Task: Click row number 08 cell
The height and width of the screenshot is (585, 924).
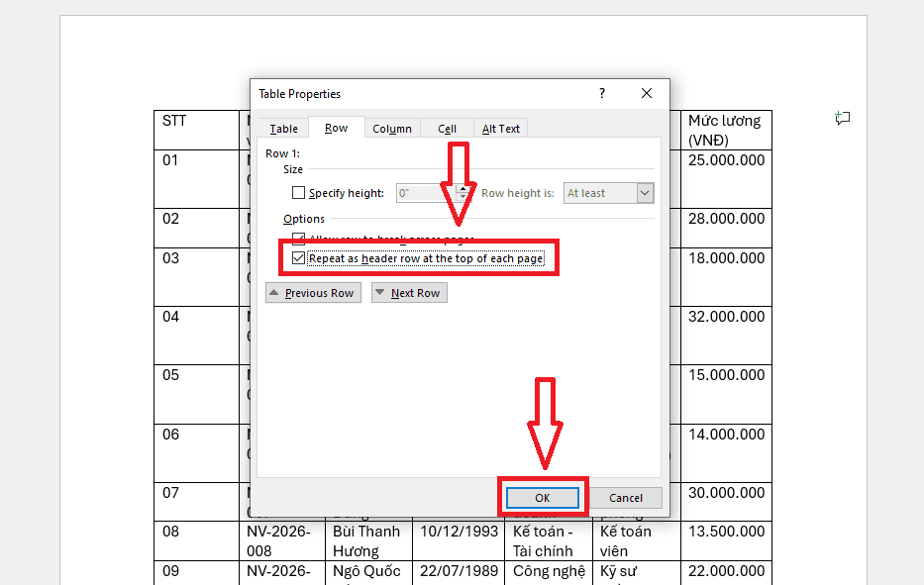Action: (196, 540)
